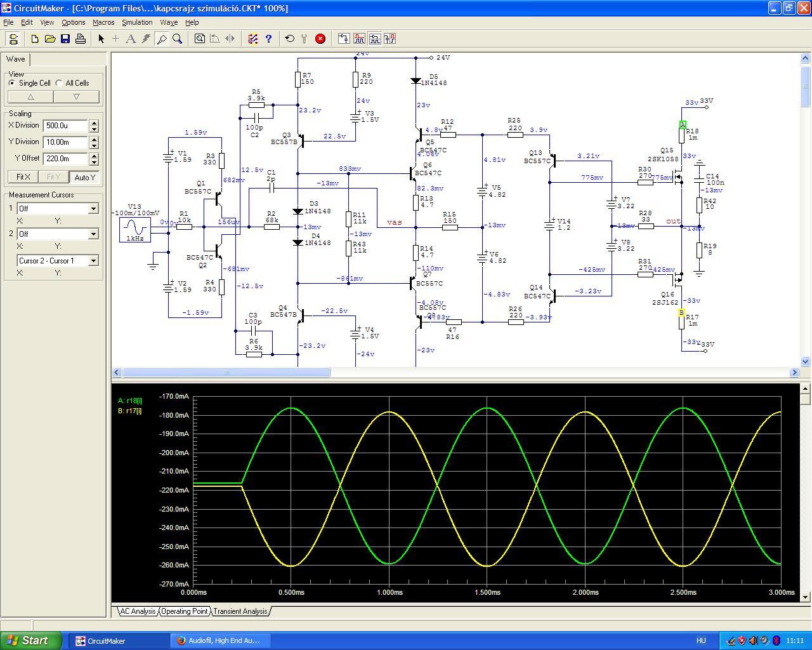Click the Print toolbar icon
The height and width of the screenshot is (650, 812).
click(x=81, y=39)
